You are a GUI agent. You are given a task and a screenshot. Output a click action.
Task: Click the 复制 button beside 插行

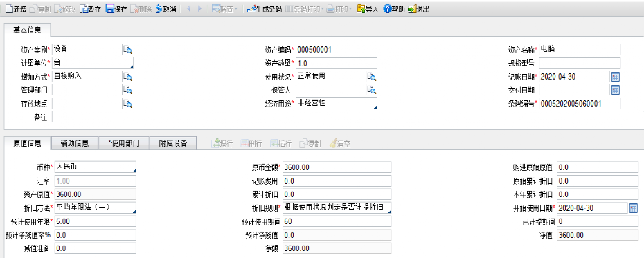click(x=310, y=144)
